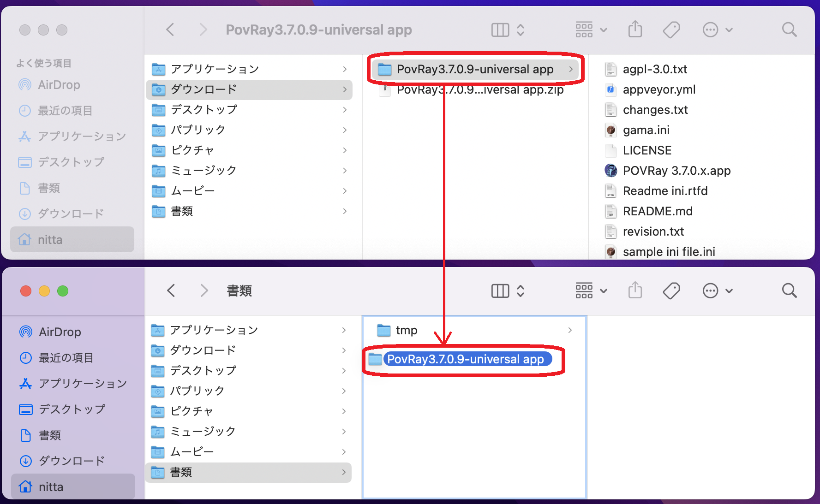Expand the tmp folder using its chevron
The width and height of the screenshot is (820, 504).
[570, 330]
